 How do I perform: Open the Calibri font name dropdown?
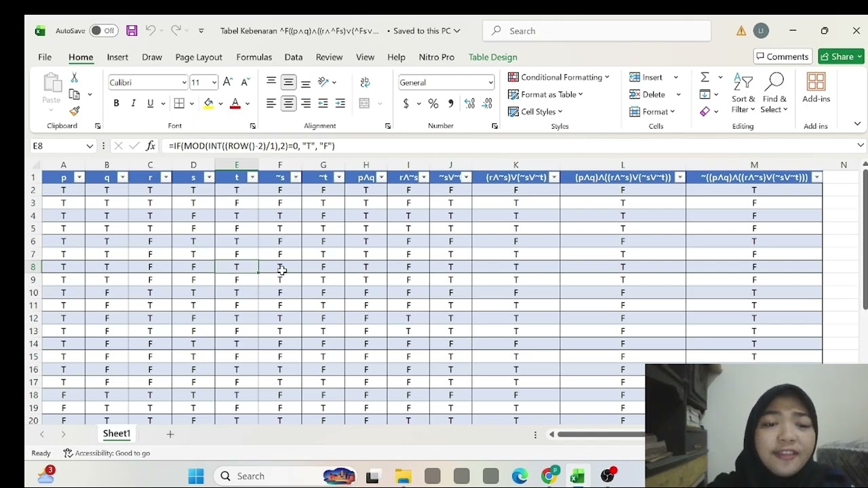coord(184,83)
